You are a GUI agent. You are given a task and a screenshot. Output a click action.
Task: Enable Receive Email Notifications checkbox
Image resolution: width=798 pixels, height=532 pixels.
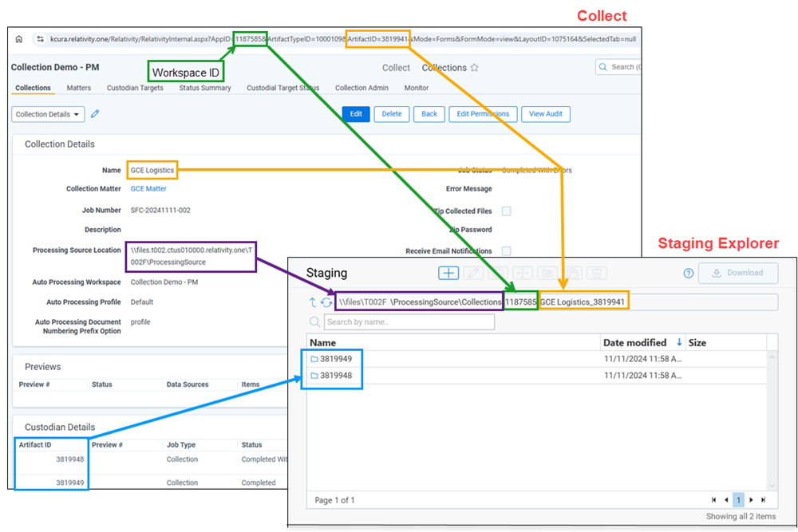(507, 250)
